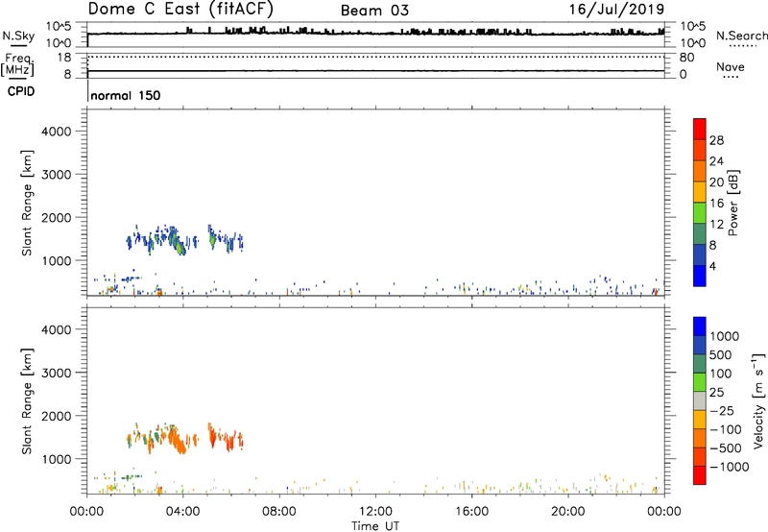This screenshot has height=532, width=768.
Task: Click the "Power [dB]" colorbar title
Action: click(733, 203)
